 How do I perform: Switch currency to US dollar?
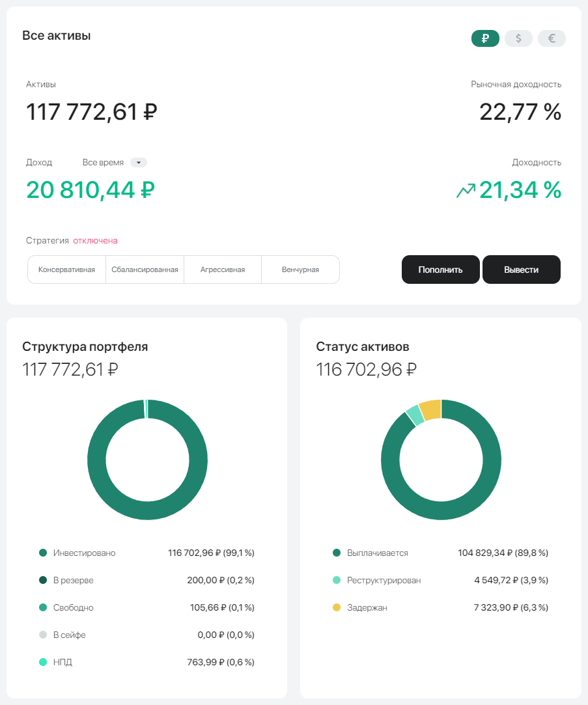518,38
